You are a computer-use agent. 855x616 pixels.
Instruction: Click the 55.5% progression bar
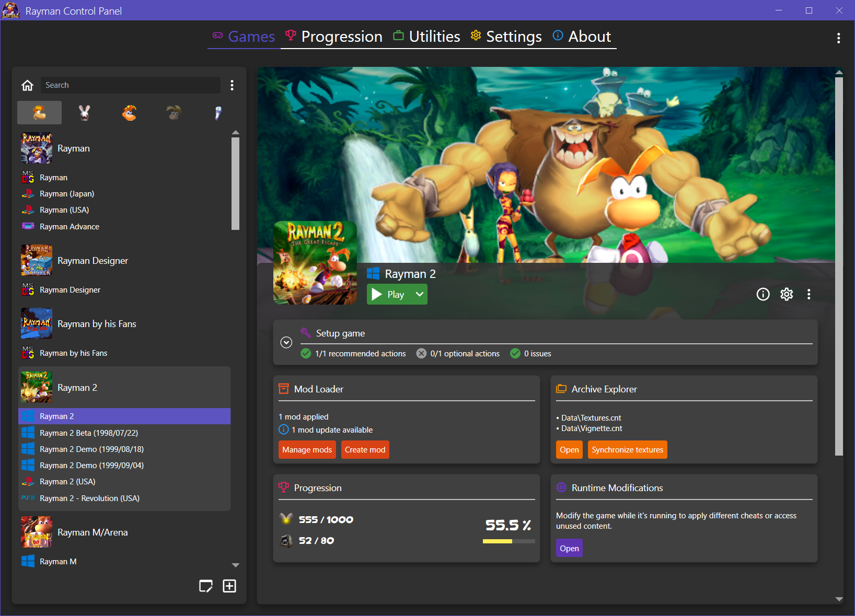pos(509,541)
